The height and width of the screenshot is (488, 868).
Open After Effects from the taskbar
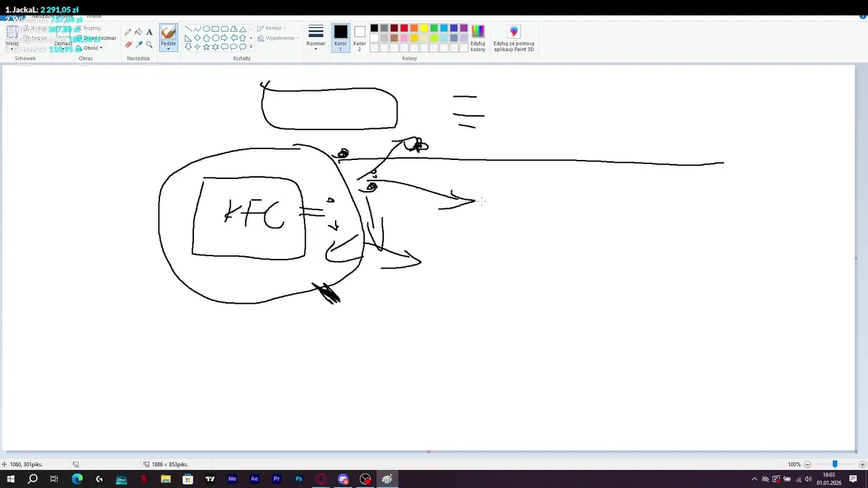coord(254,479)
